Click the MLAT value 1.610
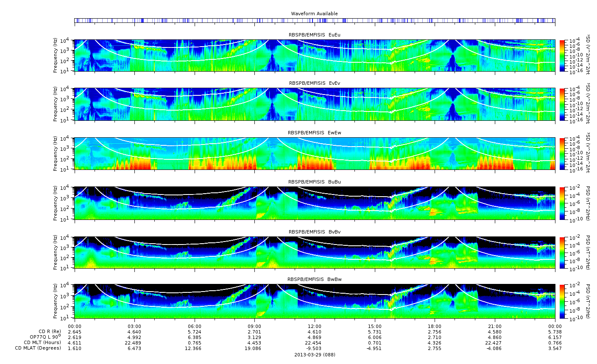 click(75, 348)
